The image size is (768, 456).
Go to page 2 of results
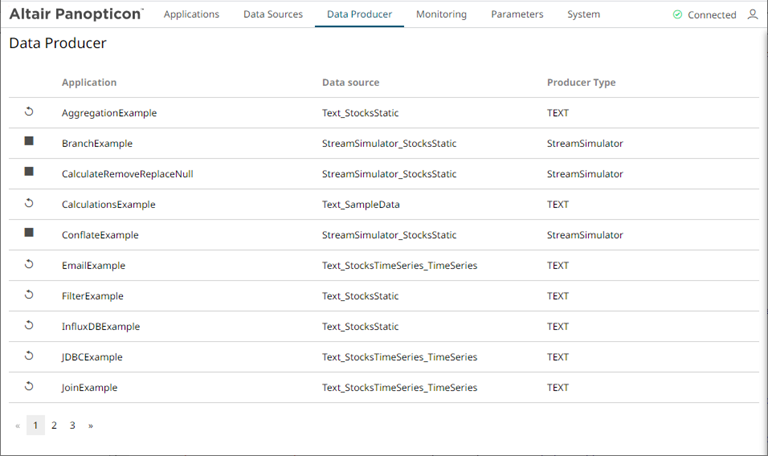pyautogui.click(x=54, y=425)
